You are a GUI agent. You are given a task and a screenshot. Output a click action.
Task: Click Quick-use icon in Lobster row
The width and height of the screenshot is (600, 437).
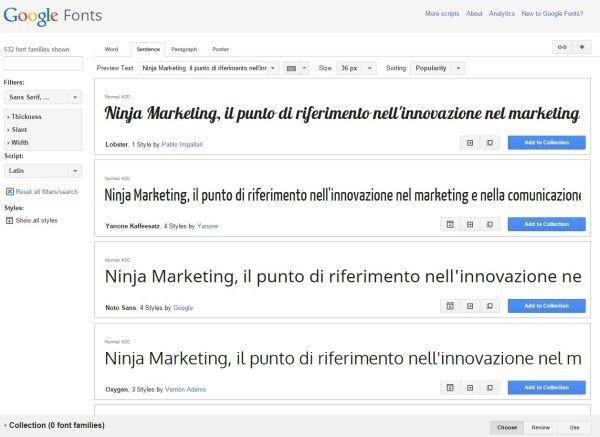click(470, 143)
